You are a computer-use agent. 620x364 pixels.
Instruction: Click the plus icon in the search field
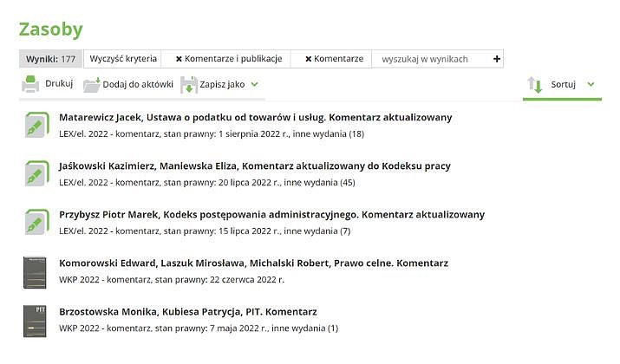496,59
